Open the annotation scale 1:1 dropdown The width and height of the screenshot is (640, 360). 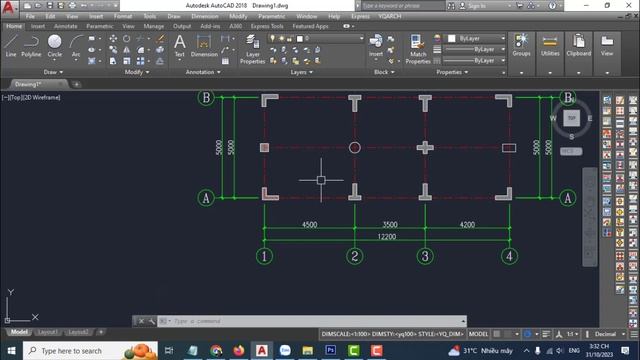coord(573,334)
